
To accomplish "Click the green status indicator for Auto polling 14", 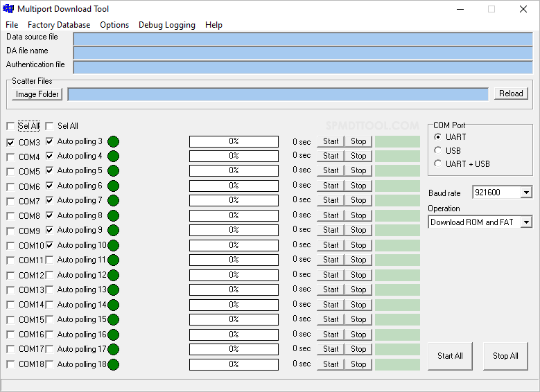I will pos(113,305).
